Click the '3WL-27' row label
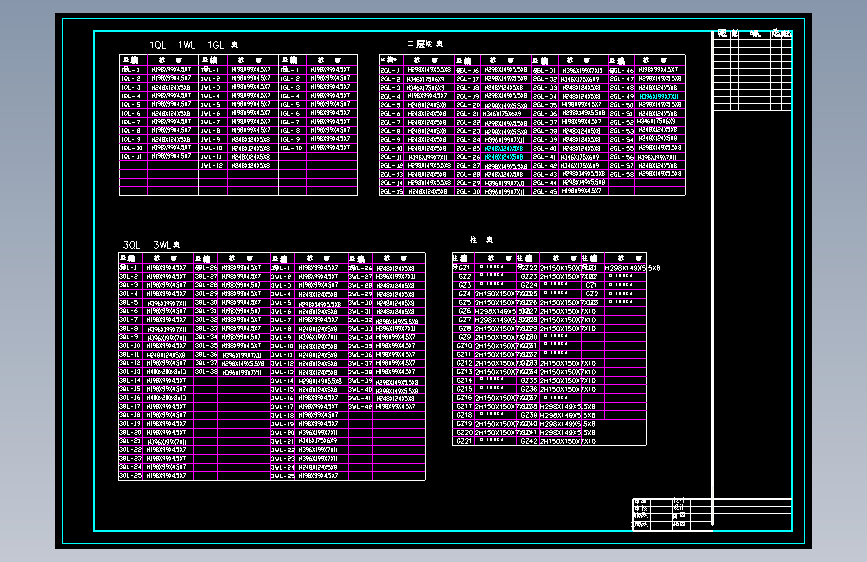Viewport: 867px width, 562px height. click(x=361, y=277)
